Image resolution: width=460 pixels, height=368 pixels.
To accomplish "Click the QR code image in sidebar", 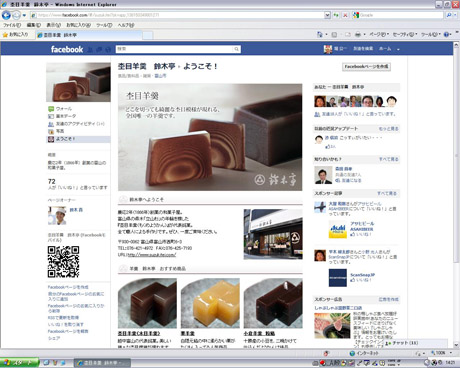I will pos(63,262).
